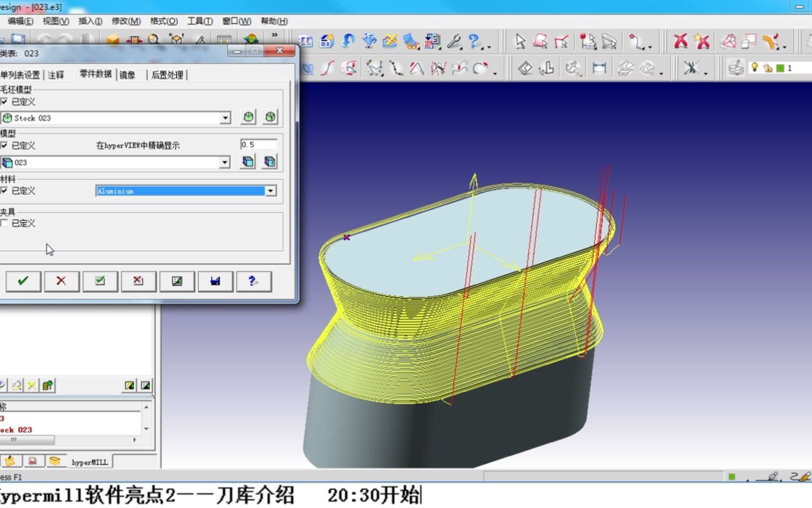Click the blue floppy disk save button in dialog
Viewport: 812px width, 508px height.
click(x=215, y=281)
